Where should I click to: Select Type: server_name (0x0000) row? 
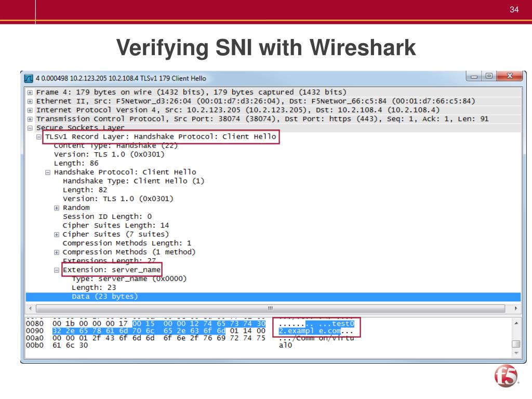129,279
